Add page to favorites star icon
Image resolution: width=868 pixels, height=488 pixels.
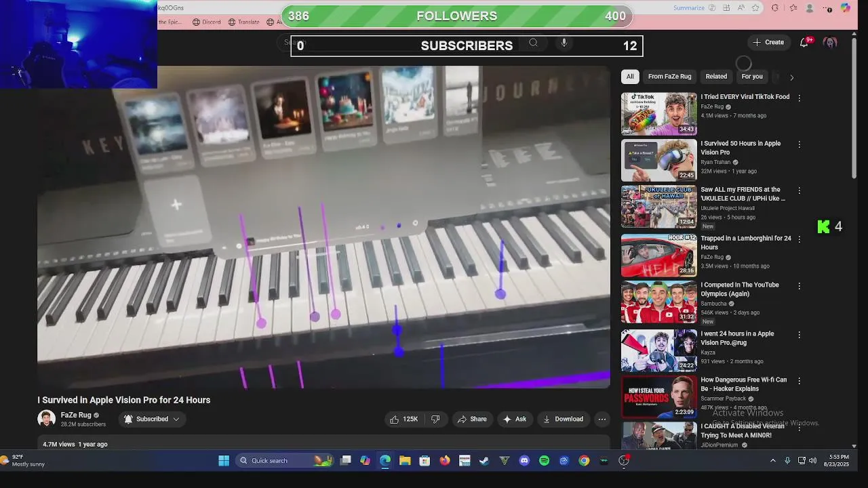pyautogui.click(x=755, y=8)
